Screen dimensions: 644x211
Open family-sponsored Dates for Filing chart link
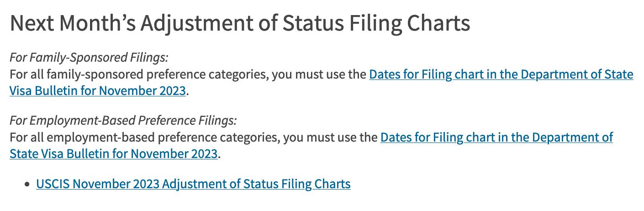tap(501, 74)
